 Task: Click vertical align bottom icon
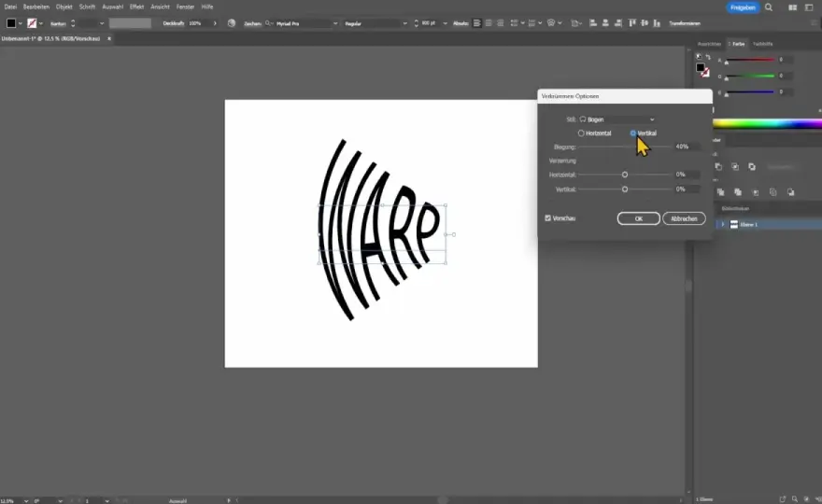657,23
